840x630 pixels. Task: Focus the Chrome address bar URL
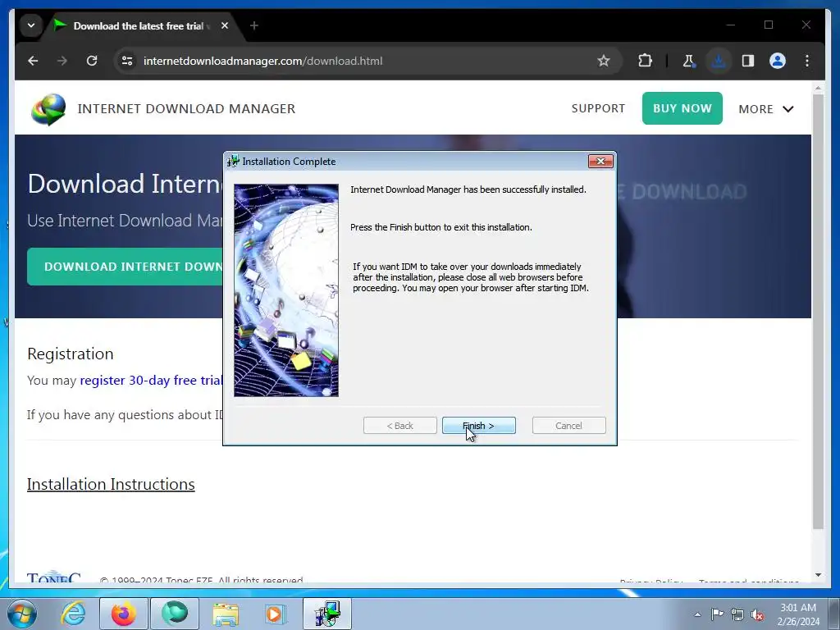pyautogui.click(x=262, y=61)
